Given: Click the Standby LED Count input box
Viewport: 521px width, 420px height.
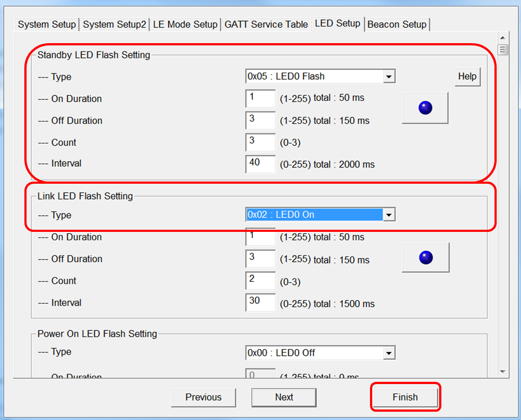Looking at the screenshot, I should 260,142.
